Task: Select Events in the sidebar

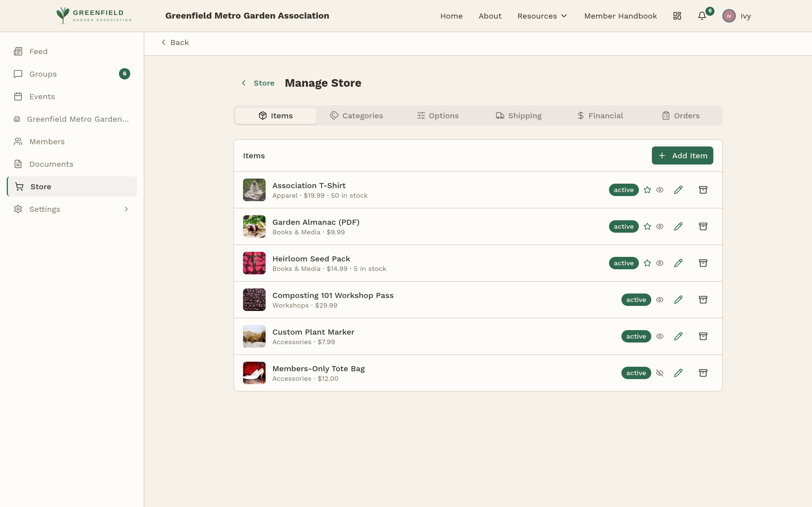Action: pyautogui.click(x=42, y=96)
